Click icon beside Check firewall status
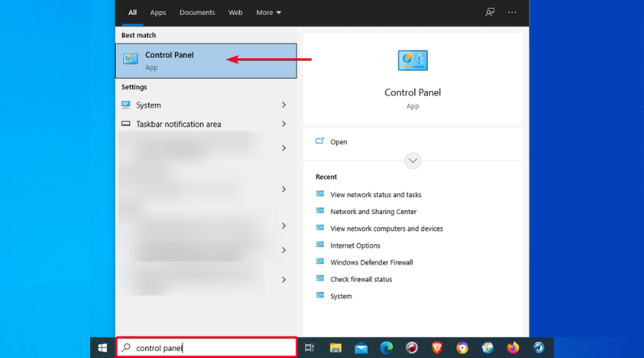Screen dimensions: 644x358 (320, 279)
